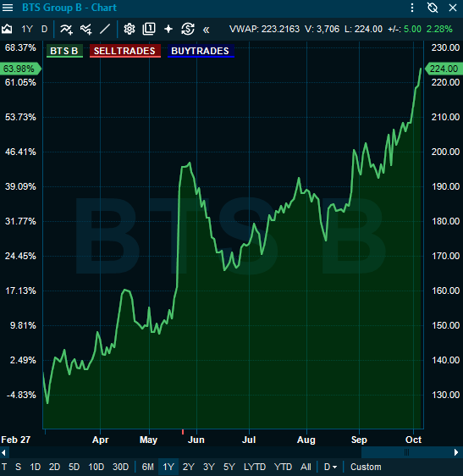Open the hamburger menu in the title bar

[8, 8]
